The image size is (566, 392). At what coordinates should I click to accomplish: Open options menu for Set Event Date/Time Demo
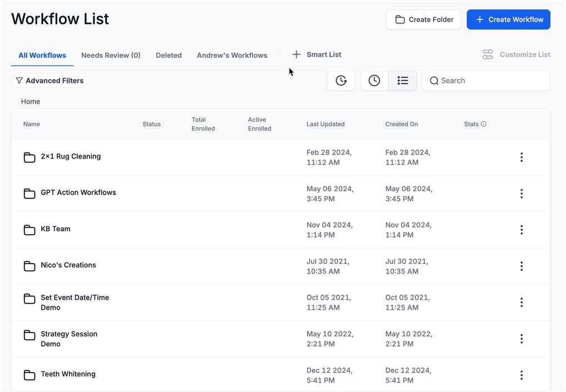point(521,302)
